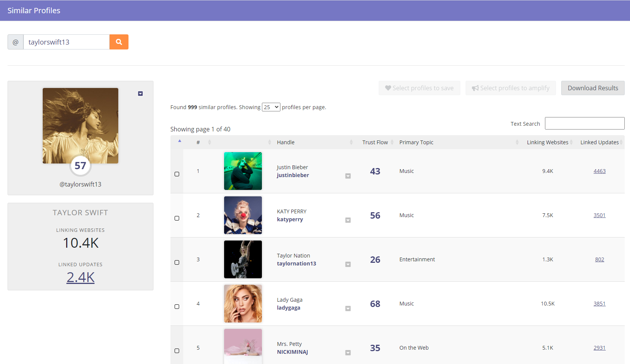Open the options arrow next to katyperry
Viewport: 630px width, 364px height.
point(348,220)
